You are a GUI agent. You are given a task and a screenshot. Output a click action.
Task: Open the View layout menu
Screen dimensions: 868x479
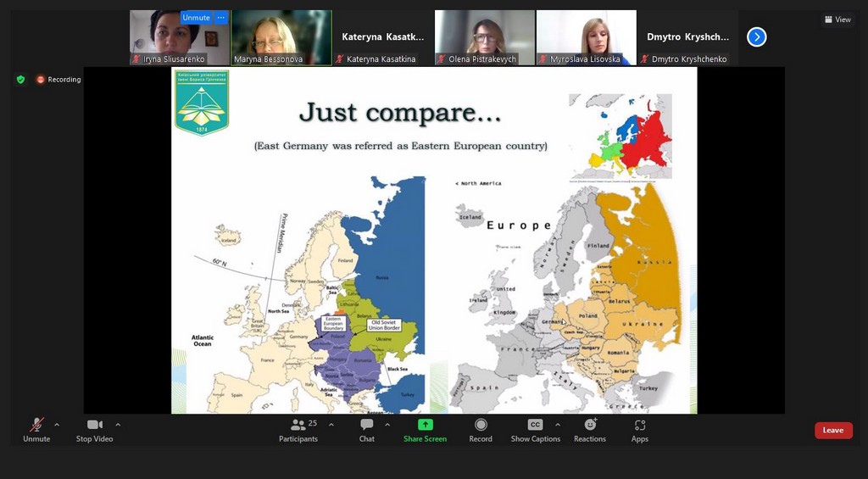pos(837,19)
